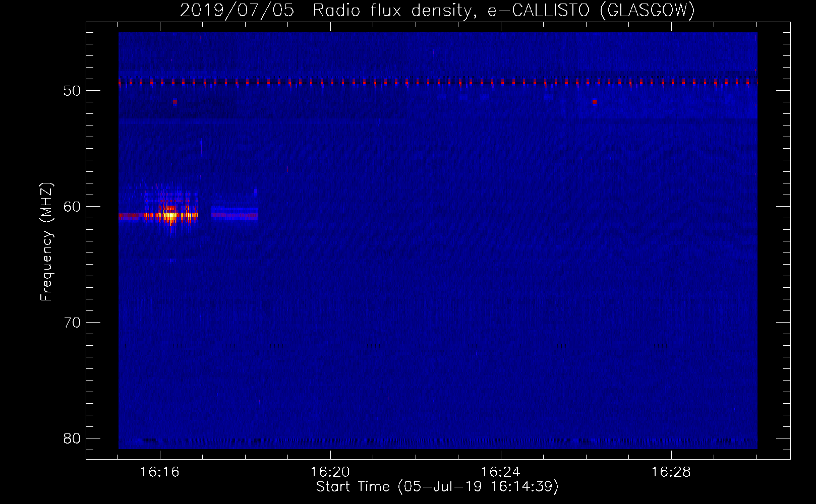Click the 'Start Time (05-Jul-19 16:14:39)' axis label
The image size is (816, 504).
(437, 487)
